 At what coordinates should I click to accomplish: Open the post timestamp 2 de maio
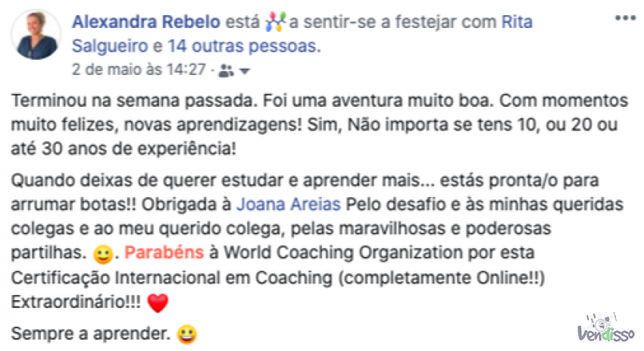(x=139, y=71)
